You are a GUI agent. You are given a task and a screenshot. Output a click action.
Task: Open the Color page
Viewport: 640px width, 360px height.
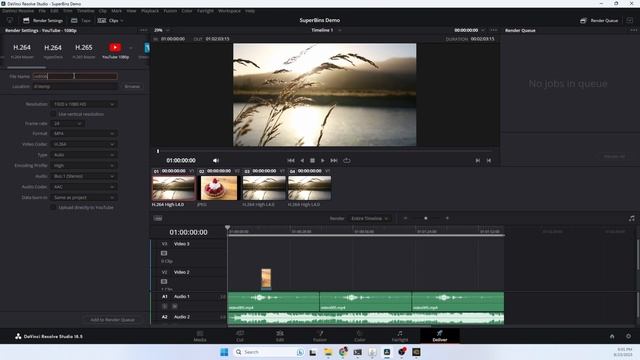tap(360, 336)
